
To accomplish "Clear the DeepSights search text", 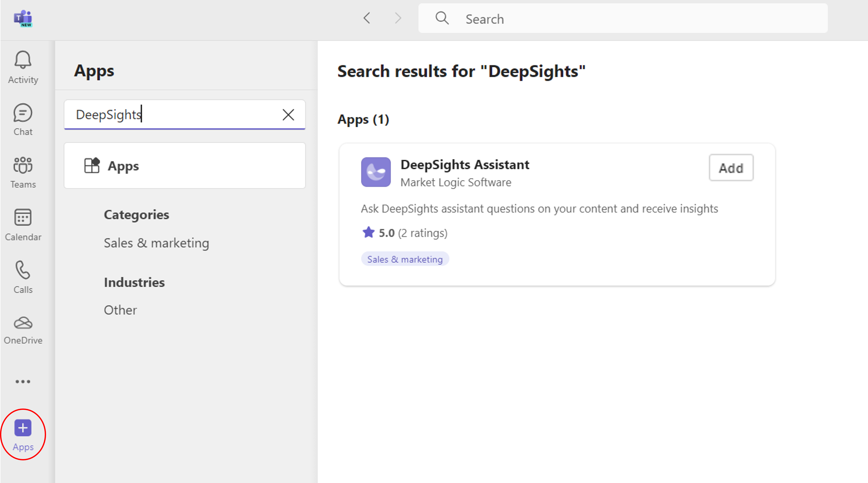I will coord(288,115).
